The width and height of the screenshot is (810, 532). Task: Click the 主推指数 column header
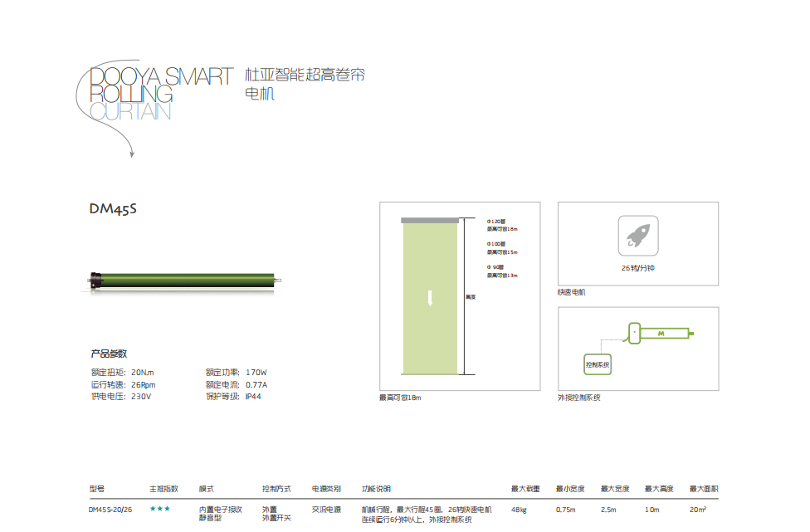[163, 489]
